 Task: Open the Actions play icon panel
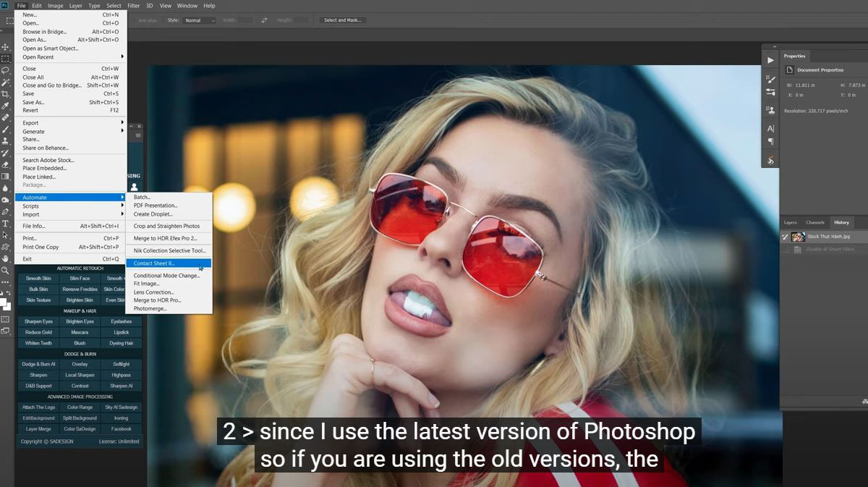click(x=770, y=60)
